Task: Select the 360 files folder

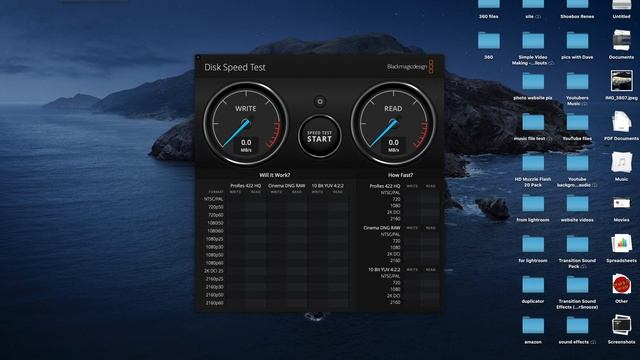Action: click(x=489, y=5)
